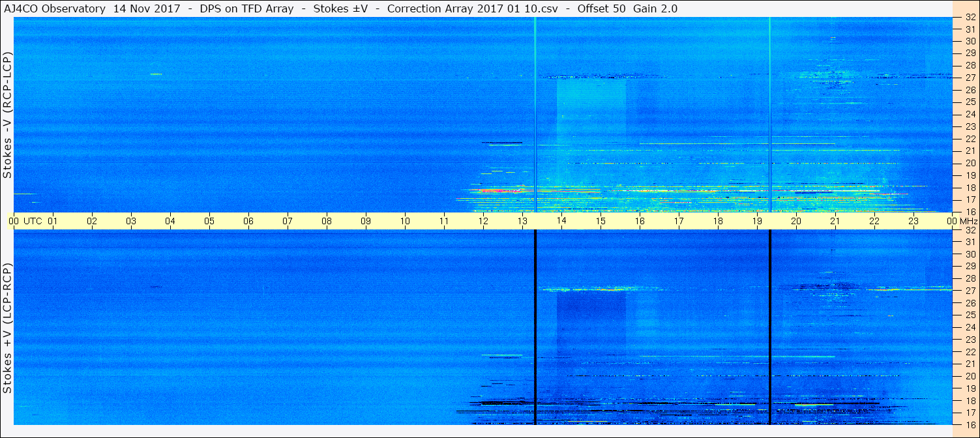This screenshot has height=438, width=980.
Task: Click the AJ4CO Observatory title text
Action: pyautogui.click(x=55, y=8)
